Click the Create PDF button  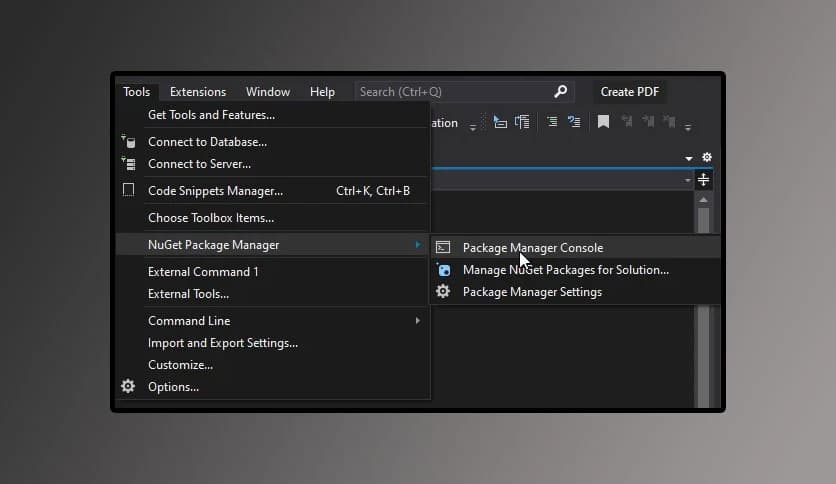click(630, 91)
